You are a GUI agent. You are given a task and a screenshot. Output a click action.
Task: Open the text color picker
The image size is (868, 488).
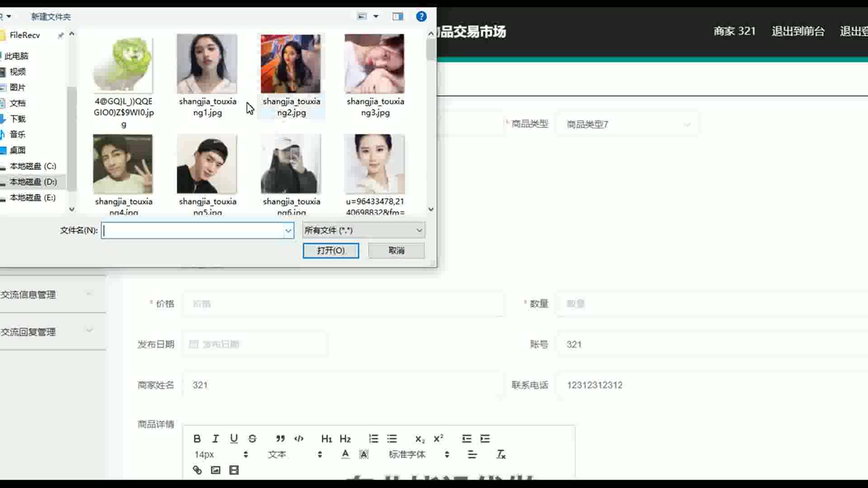345,454
